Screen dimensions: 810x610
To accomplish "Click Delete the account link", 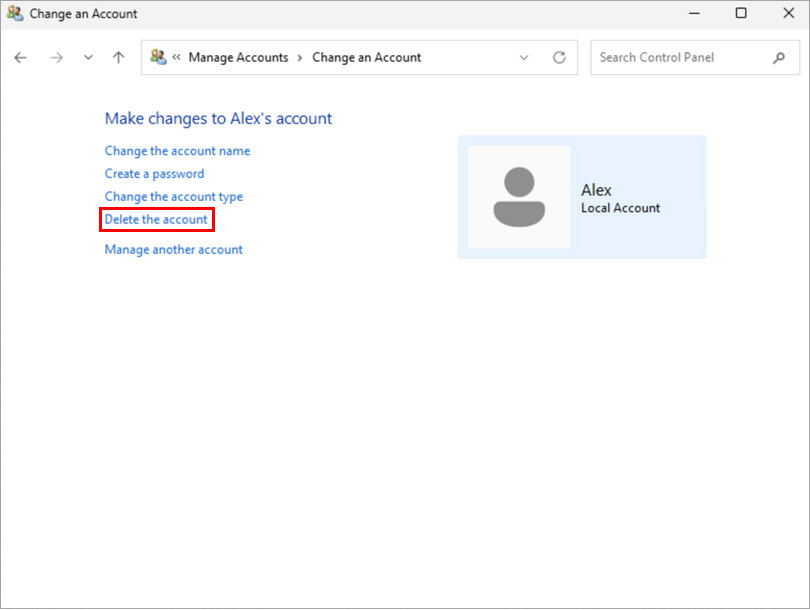I will point(156,219).
